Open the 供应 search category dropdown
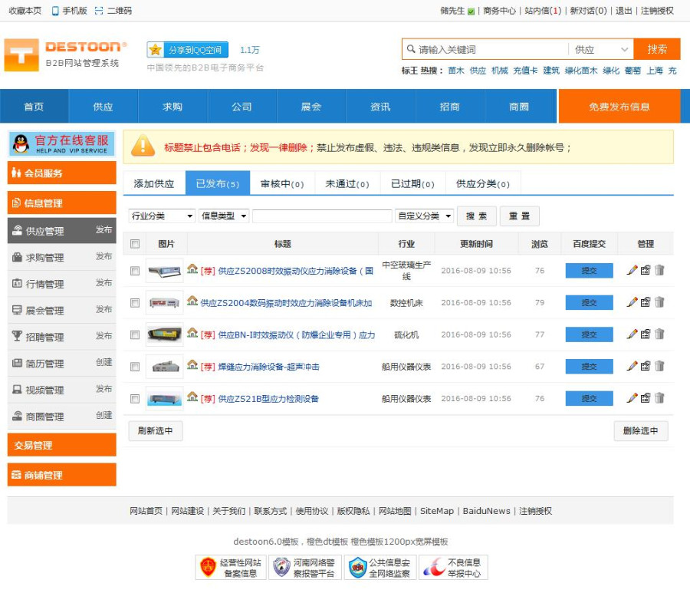Viewport: 690px width, 616px height. point(601,49)
